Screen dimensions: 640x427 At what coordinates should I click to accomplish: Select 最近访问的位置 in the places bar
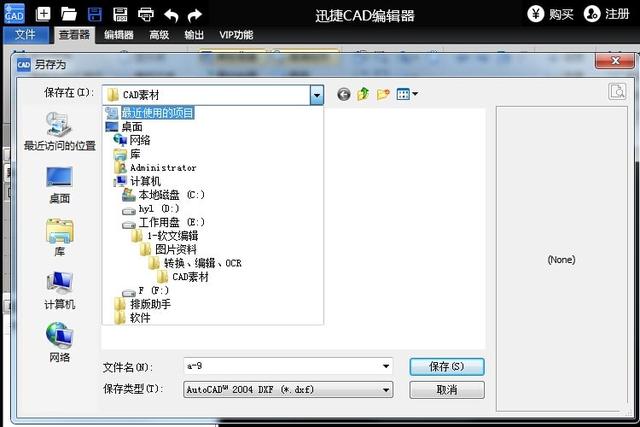[60, 131]
